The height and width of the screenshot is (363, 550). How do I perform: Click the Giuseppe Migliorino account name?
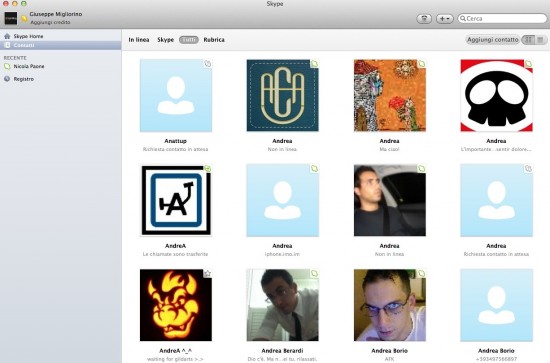56,14
